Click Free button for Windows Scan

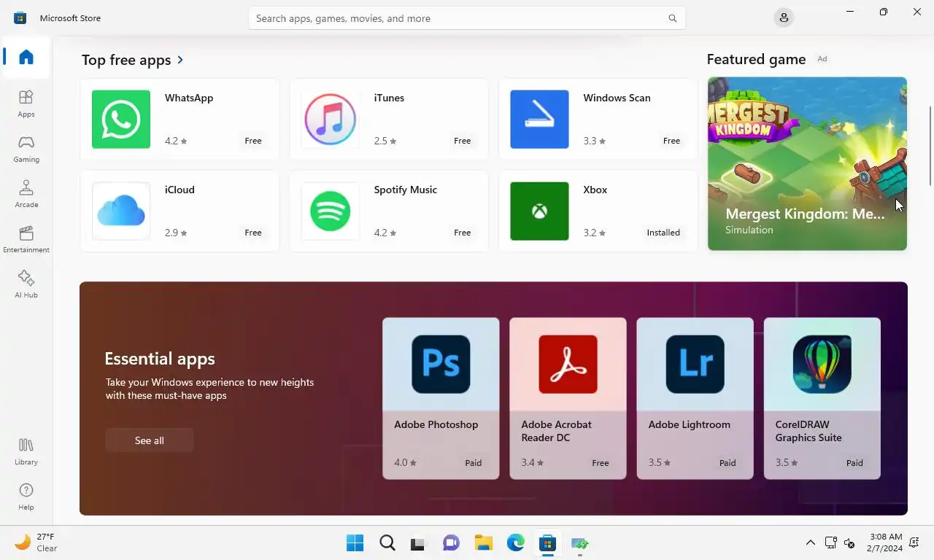point(671,141)
